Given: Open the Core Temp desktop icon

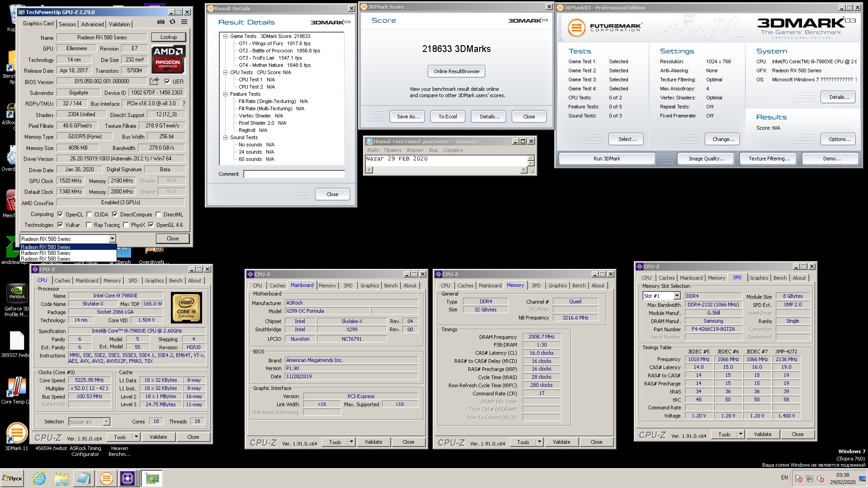Looking at the screenshot, I should (17, 387).
